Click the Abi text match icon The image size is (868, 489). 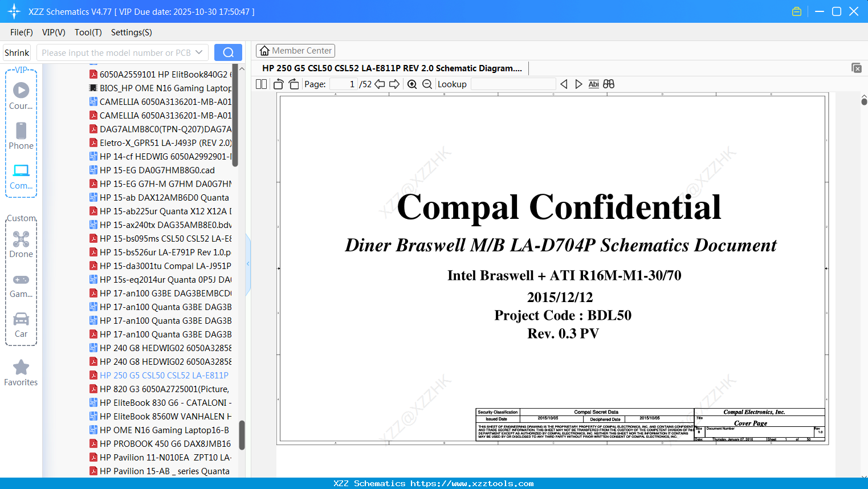(593, 84)
